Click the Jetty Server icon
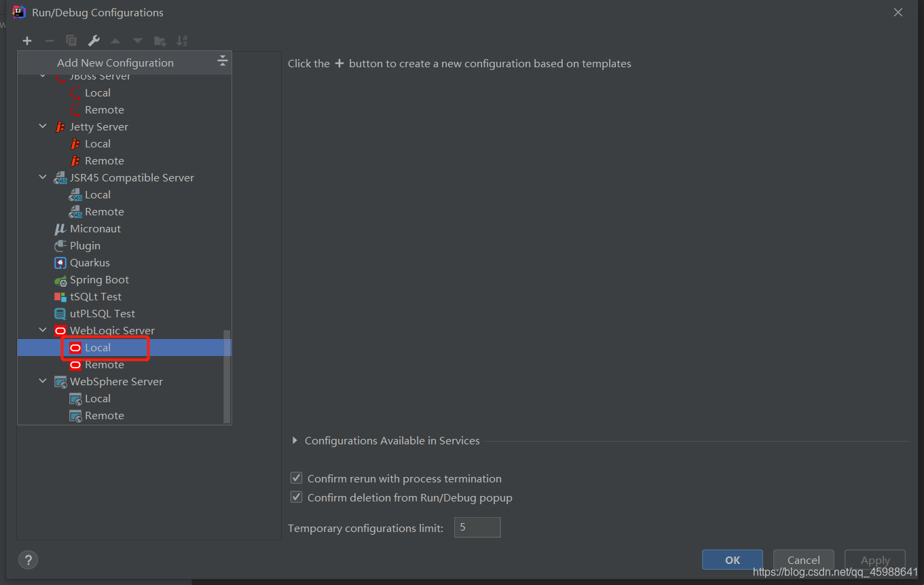Image resolution: width=924 pixels, height=585 pixels. [60, 127]
